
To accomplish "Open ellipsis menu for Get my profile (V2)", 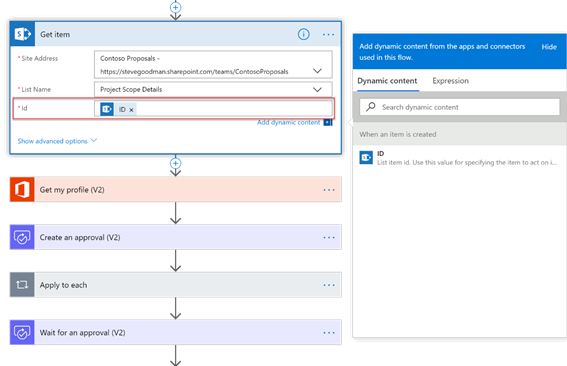I will tap(329, 190).
